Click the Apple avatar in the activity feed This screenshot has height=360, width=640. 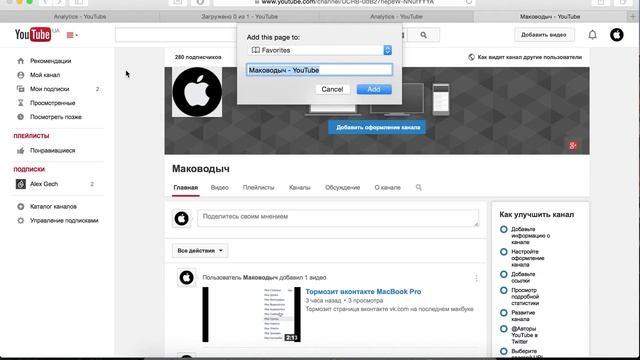pos(187,278)
